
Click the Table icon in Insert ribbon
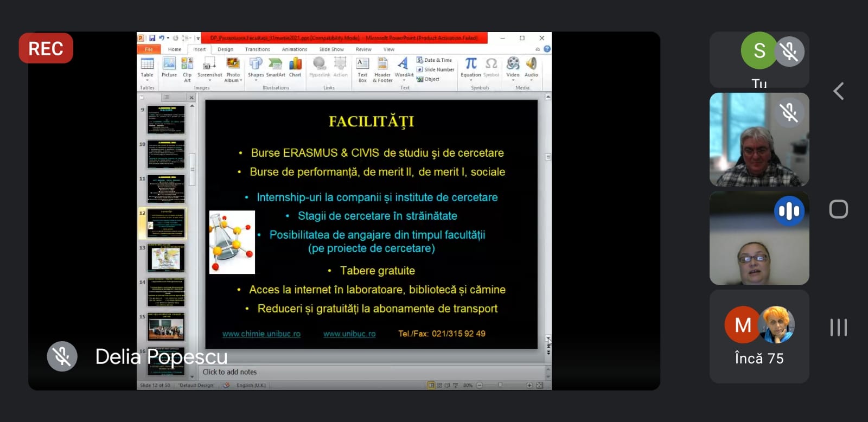tap(147, 64)
